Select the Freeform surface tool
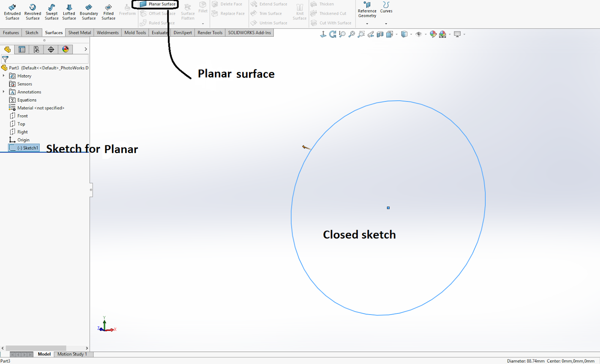Viewport: 600px width, 364px height. point(127,9)
